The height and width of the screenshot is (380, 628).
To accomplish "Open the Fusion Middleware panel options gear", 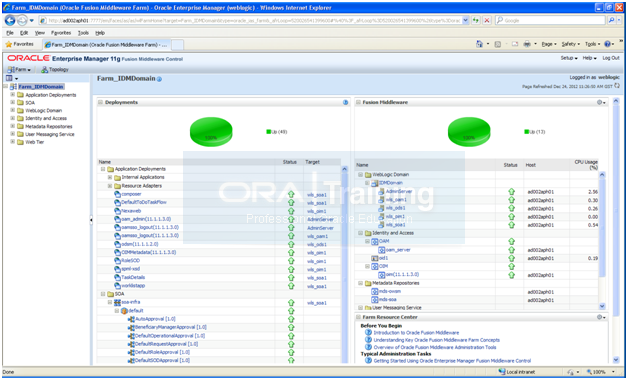I will 601,103.
